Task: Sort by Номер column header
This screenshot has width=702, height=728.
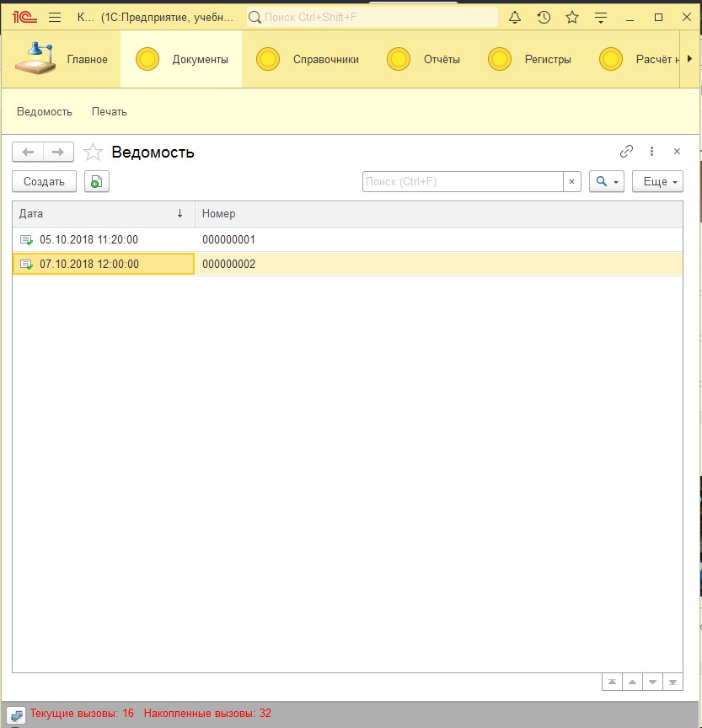Action: (x=439, y=213)
